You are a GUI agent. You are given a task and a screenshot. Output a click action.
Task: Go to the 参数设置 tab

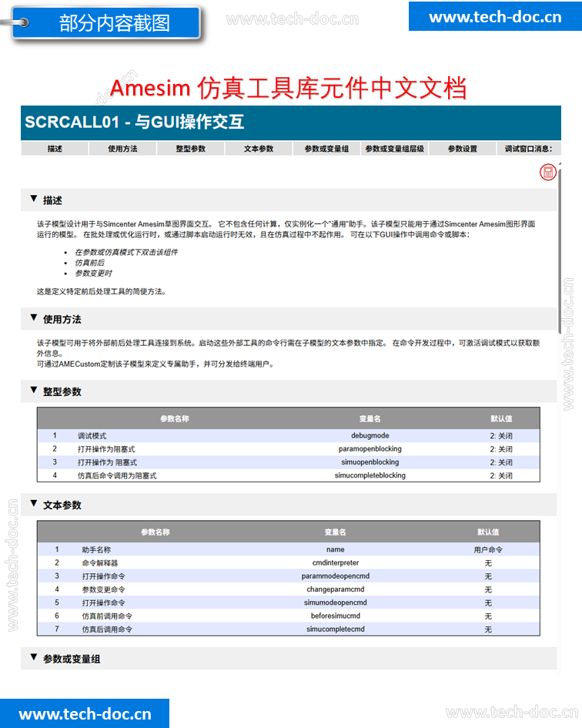click(462, 149)
